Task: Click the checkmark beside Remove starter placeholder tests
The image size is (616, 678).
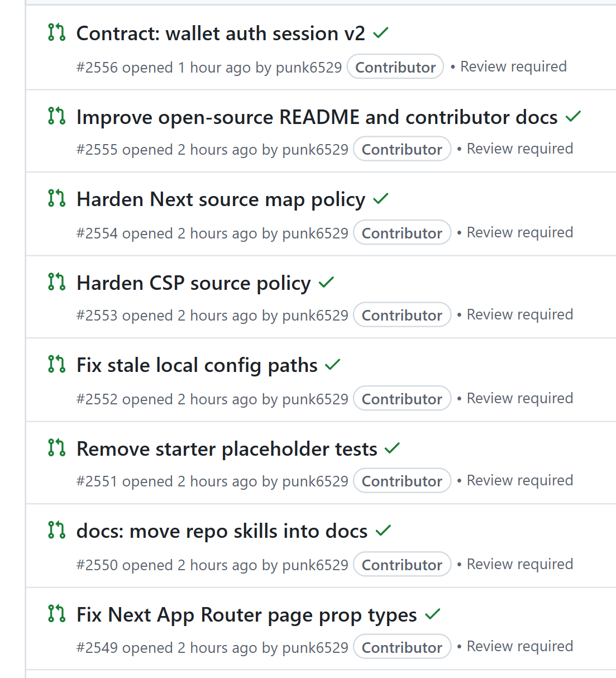Action: pos(393,448)
